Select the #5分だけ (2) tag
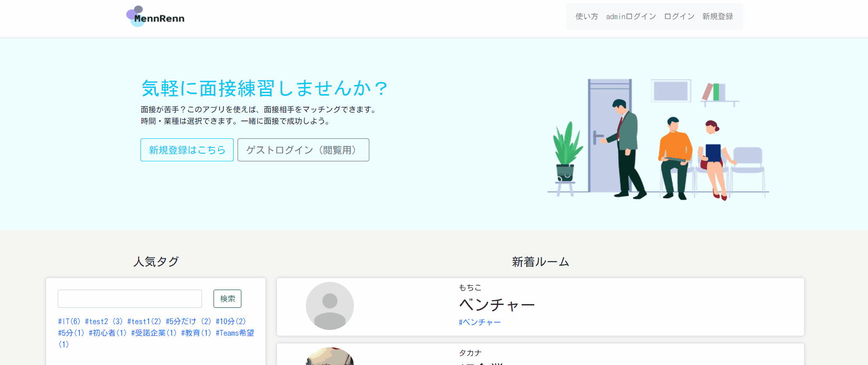 point(189,321)
